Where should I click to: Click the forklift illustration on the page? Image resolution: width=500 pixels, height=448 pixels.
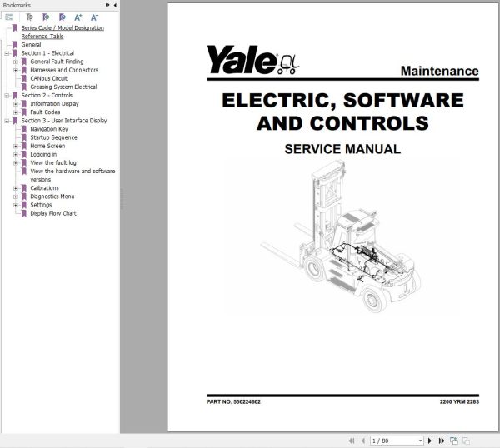pos(340,236)
